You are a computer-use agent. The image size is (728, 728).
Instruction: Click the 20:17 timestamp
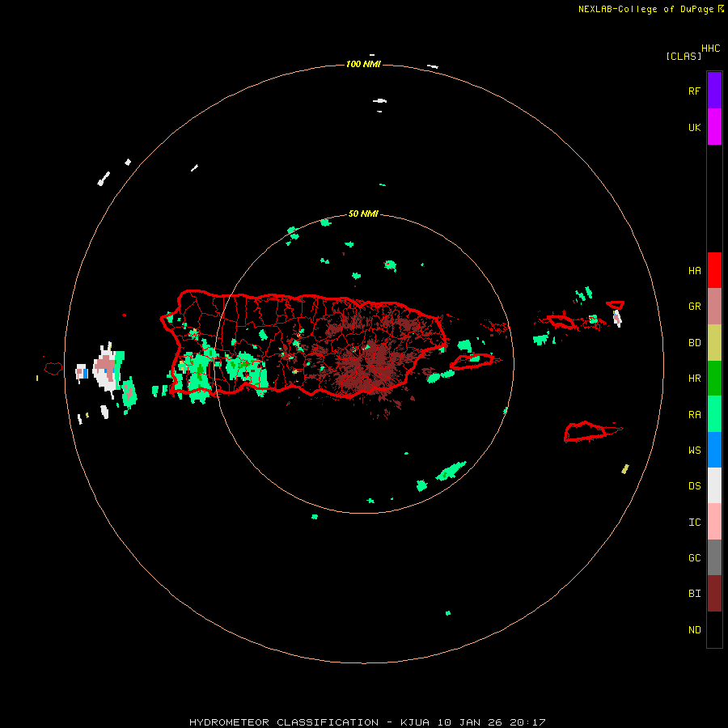click(527, 722)
